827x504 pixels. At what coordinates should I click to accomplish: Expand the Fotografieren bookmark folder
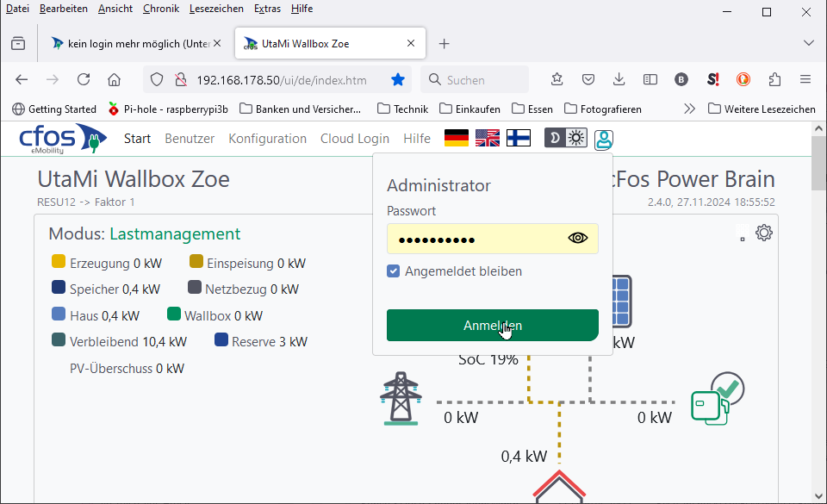coord(603,109)
